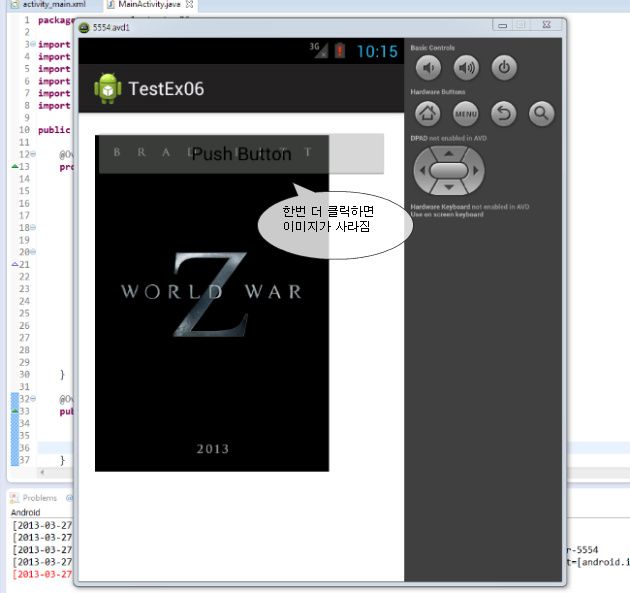Click the override marker at line 33
Screen dimensions: 630x593
coord(15,411)
